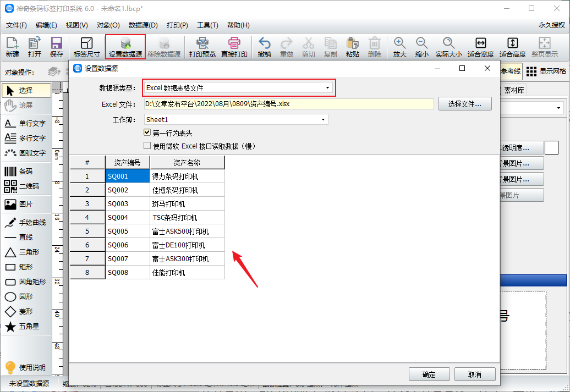Zoom in with 放大 icon

tap(399, 47)
